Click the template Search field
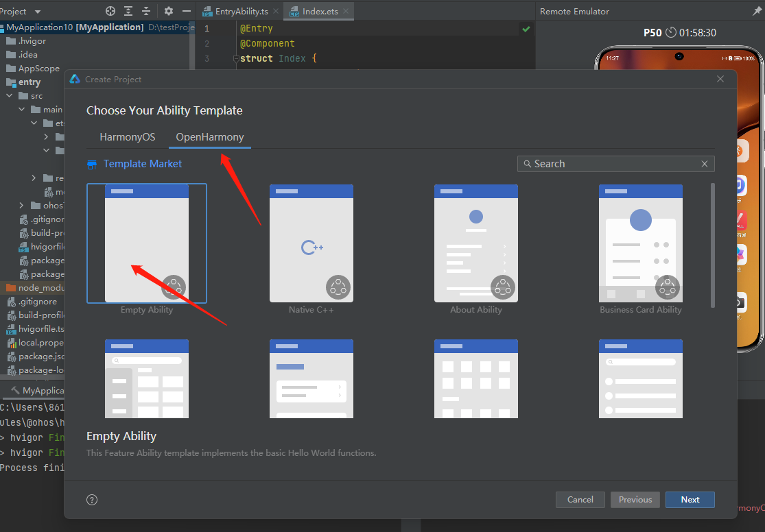 coord(615,164)
